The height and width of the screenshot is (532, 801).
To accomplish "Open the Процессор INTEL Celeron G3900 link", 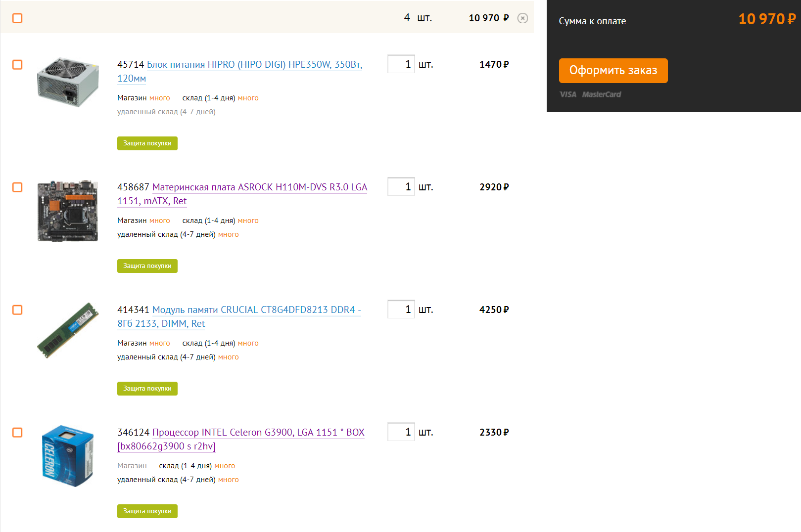I will [258, 433].
